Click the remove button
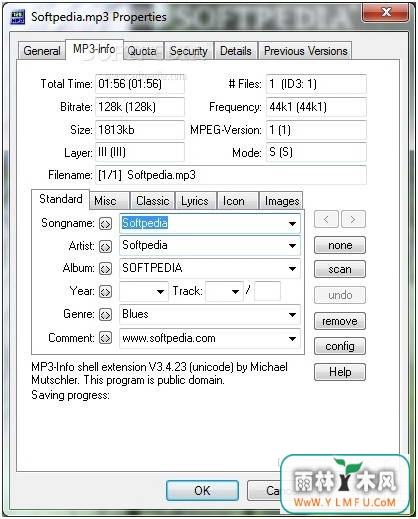This screenshot has width=418, height=519. pos(340,321)
